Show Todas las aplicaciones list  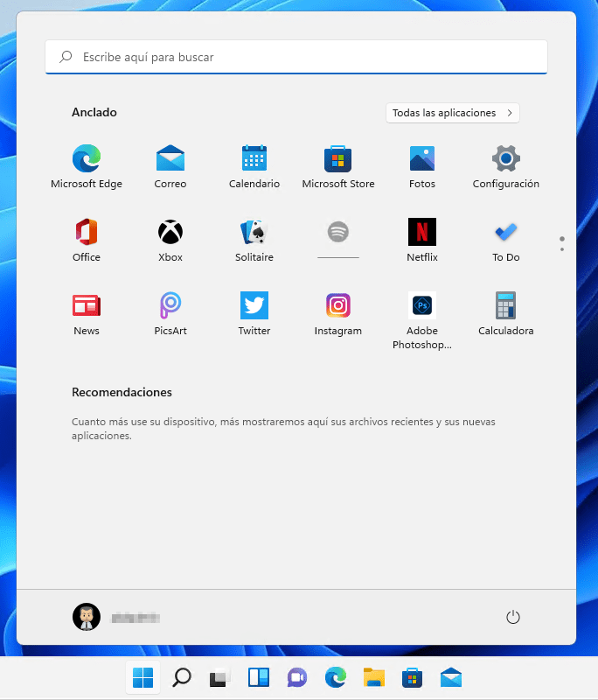[x=453, y=113]
